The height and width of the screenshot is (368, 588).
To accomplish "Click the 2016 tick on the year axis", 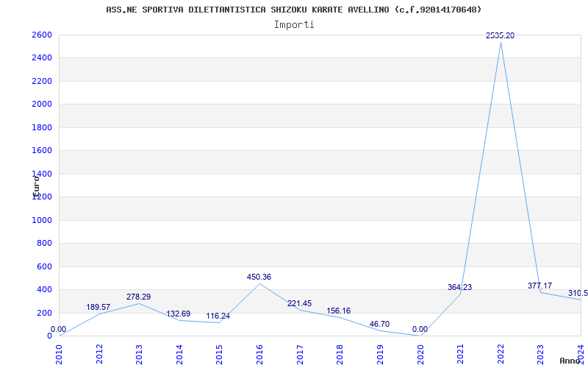I will (259, 353).
